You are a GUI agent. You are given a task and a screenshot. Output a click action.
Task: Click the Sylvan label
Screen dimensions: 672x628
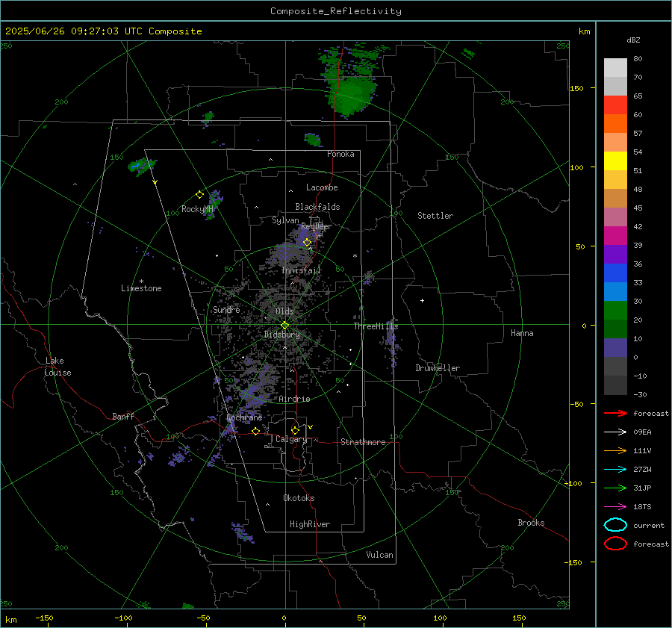pyautogui.click(x=285, y=220)
